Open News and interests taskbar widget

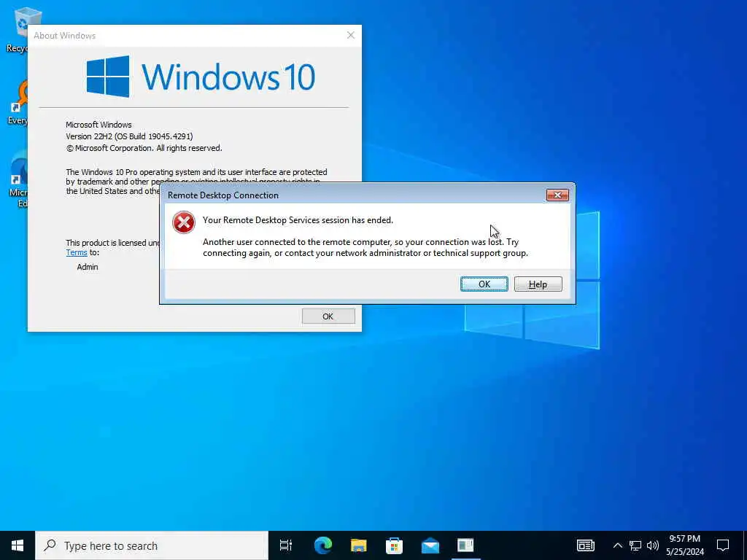click(586, 545)
